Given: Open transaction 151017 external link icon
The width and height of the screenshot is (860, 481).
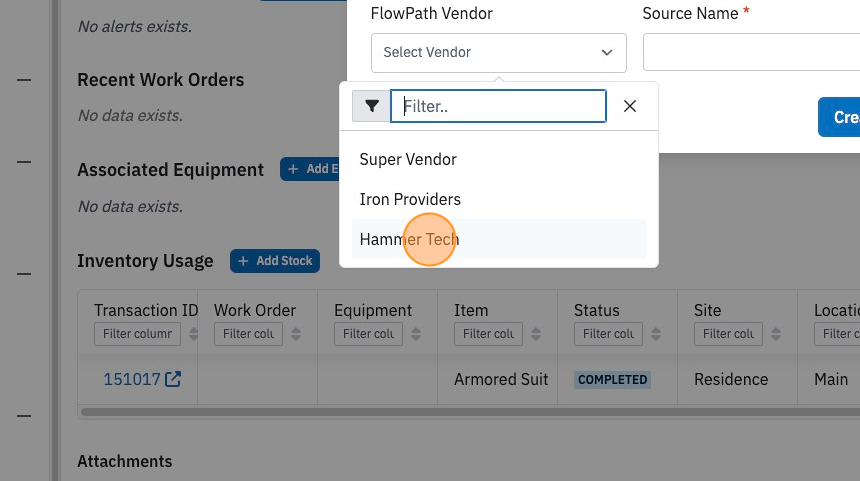Looking at the screenshot, I should tap(173, 379).
